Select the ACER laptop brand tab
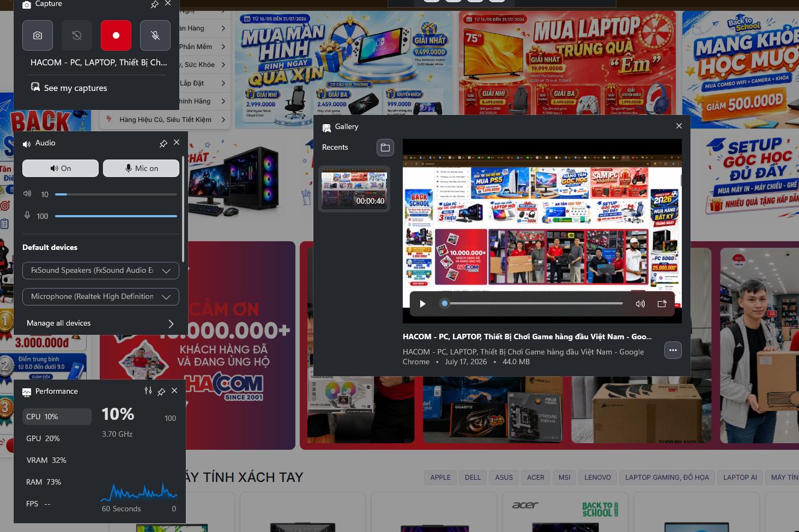Image resolution: width=799 pixels, height=532 pixels. (x=536, y=478)
